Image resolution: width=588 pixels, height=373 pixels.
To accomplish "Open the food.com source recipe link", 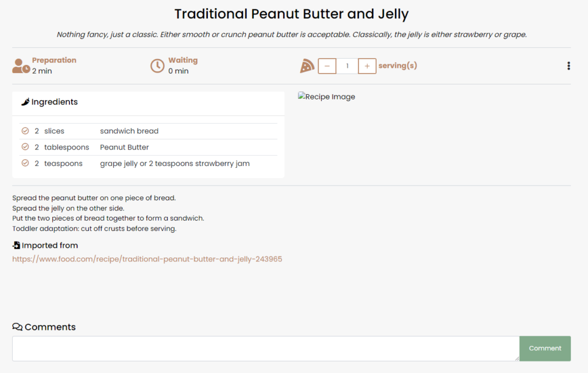I will [x=147, y=259].
